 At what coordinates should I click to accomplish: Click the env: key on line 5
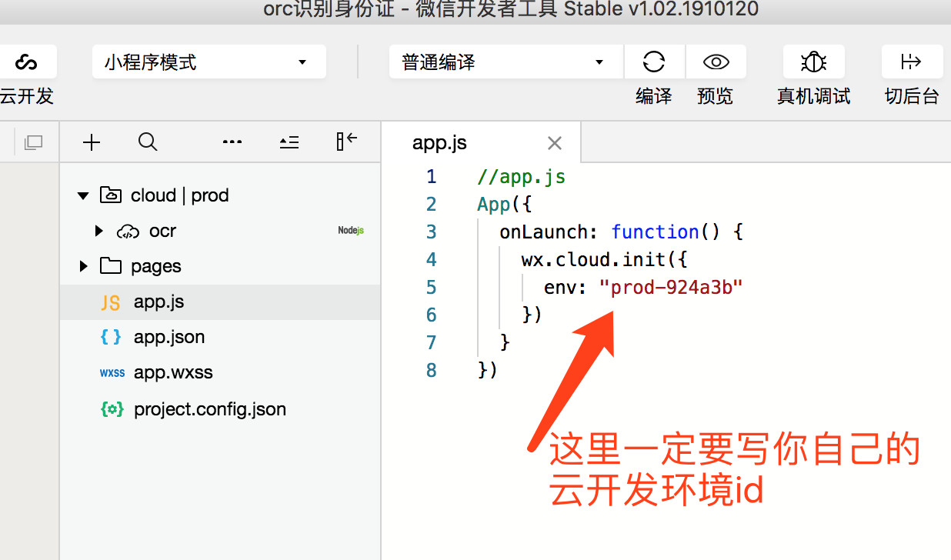click(566, 288)
